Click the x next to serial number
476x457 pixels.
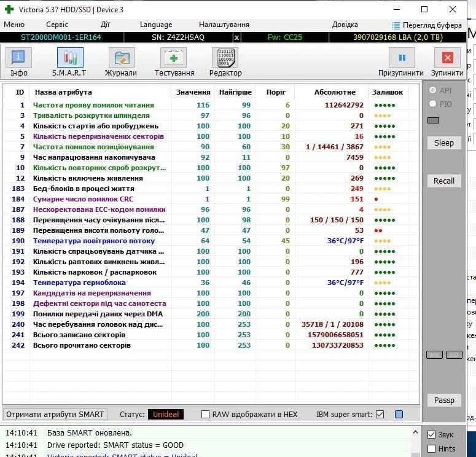[236, 37]
